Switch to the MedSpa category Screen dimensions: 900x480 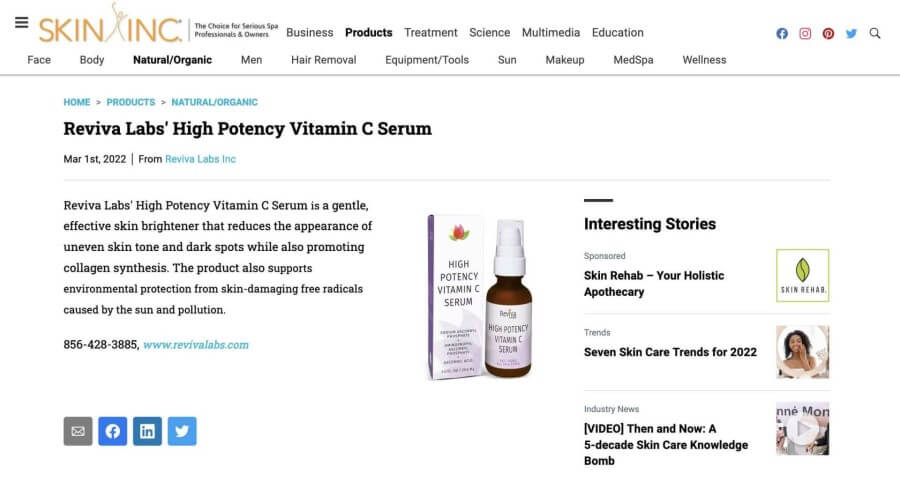coord(633,60)
